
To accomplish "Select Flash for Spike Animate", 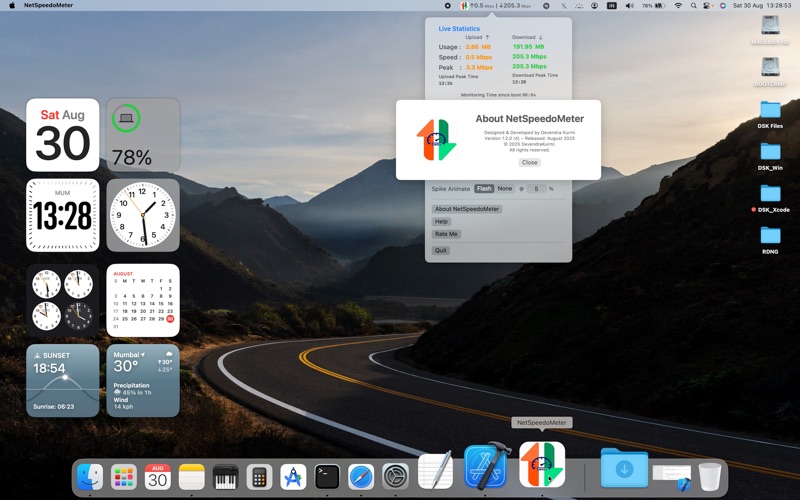I will [484, 188].
